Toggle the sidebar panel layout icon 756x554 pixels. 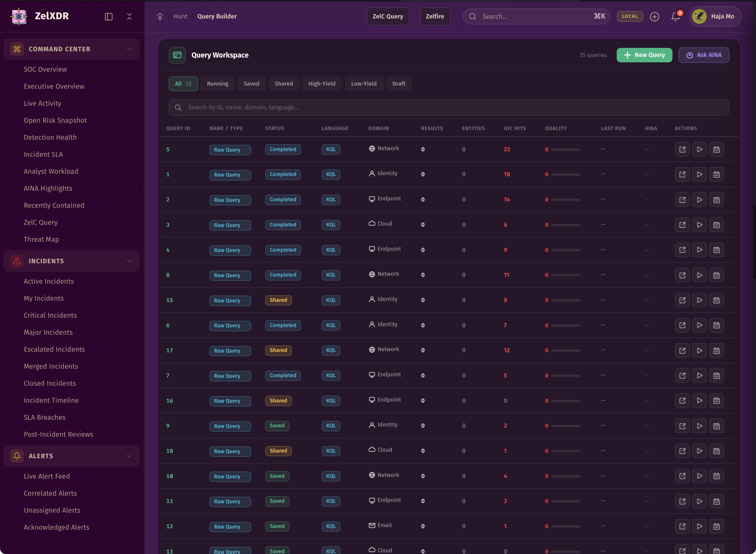[108, 16]
